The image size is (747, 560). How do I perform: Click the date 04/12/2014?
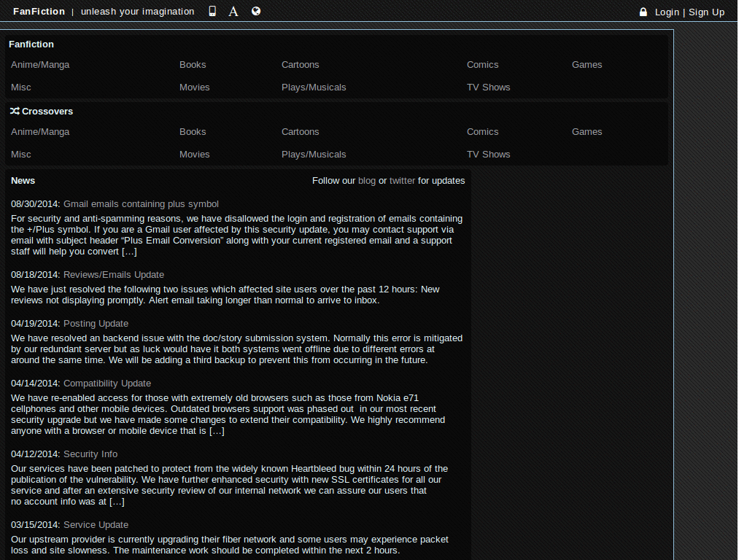[x=36, y=454]
